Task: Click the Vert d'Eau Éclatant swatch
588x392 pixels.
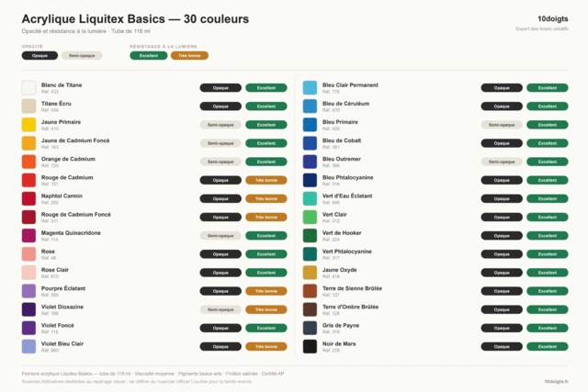Action: tap(311, 198)
